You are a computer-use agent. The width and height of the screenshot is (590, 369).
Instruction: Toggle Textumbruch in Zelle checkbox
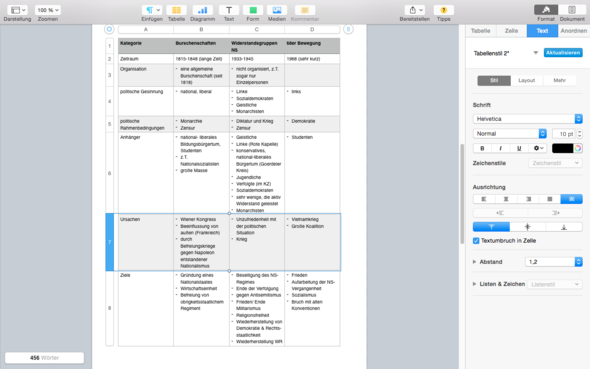coord(476,241)
